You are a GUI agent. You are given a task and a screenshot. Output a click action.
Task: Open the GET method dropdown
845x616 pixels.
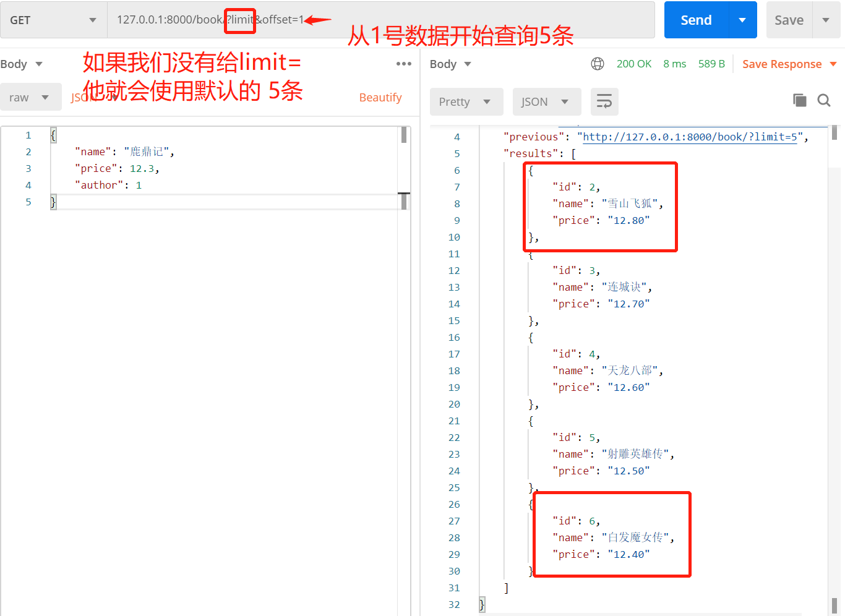pos(53,20)
